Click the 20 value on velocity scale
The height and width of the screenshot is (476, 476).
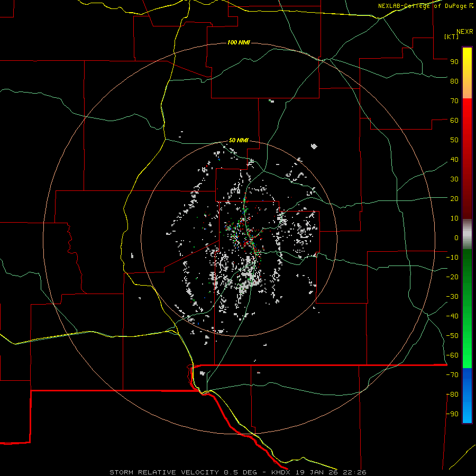[x=454, y=198]
